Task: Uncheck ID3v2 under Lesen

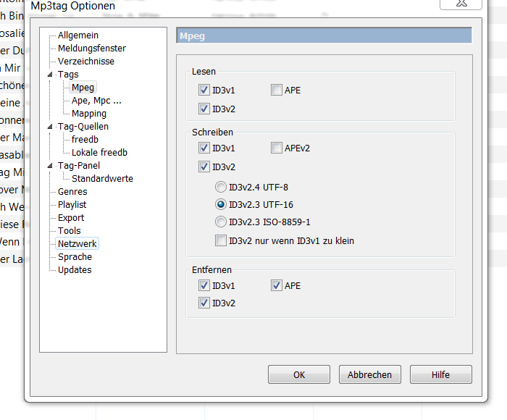Action: pyautogui.click(x=204, y=109)
